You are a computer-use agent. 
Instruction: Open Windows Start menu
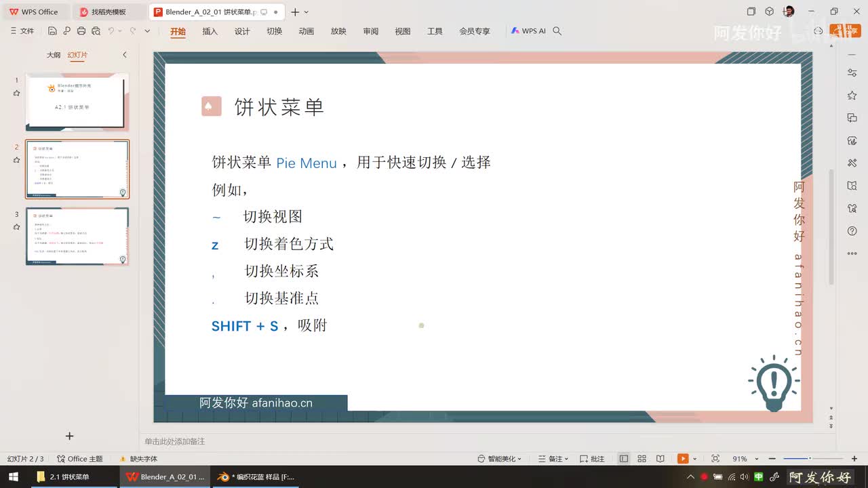point(13,476)
